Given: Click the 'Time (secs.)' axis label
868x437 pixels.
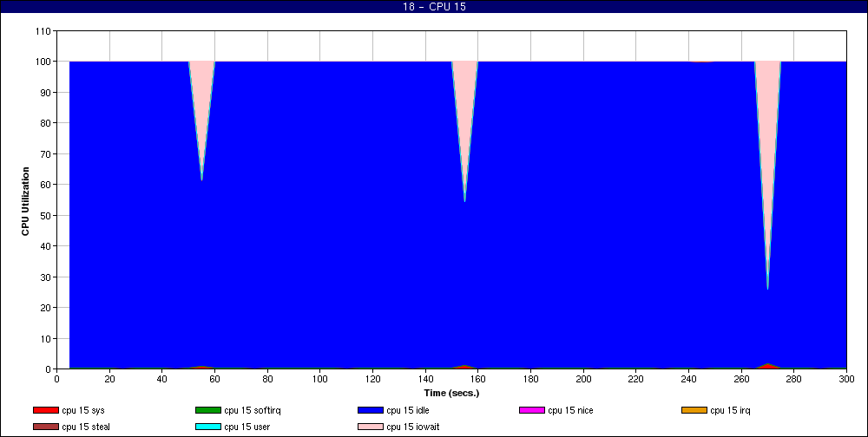Looking at the screenshot, I should tap(451, 394).
